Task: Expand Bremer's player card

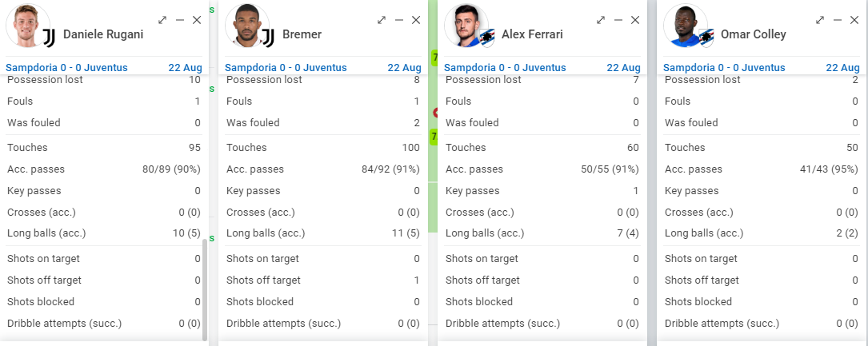Action: (x=382, y=20)
